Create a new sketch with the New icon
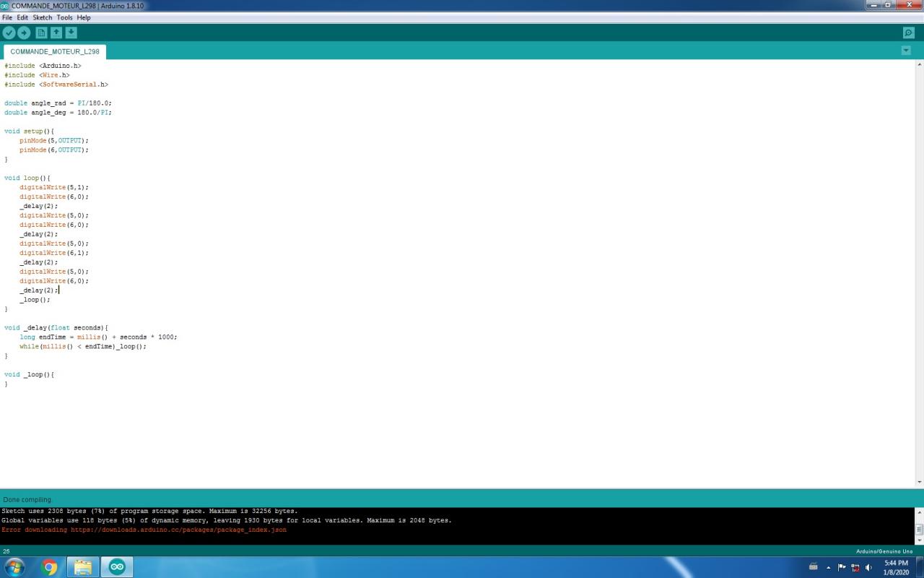This screenshot has height=578, width=924. [x=41, y=33]
